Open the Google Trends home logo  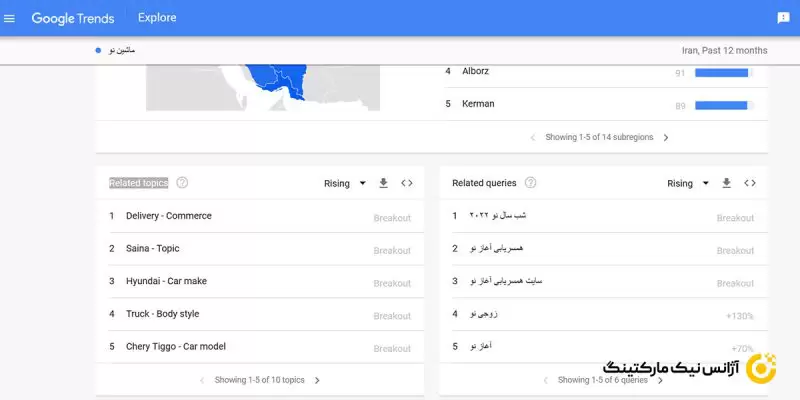click(x=72, y=18)
